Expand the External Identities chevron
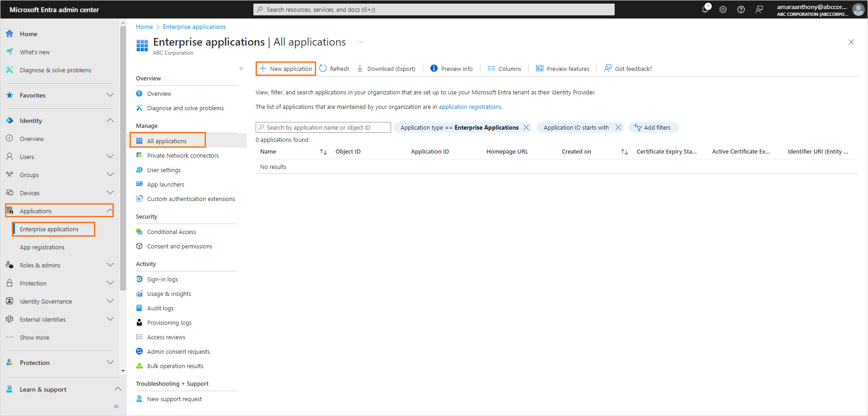The width and height of the screenshot is (868, 416). 110,319
